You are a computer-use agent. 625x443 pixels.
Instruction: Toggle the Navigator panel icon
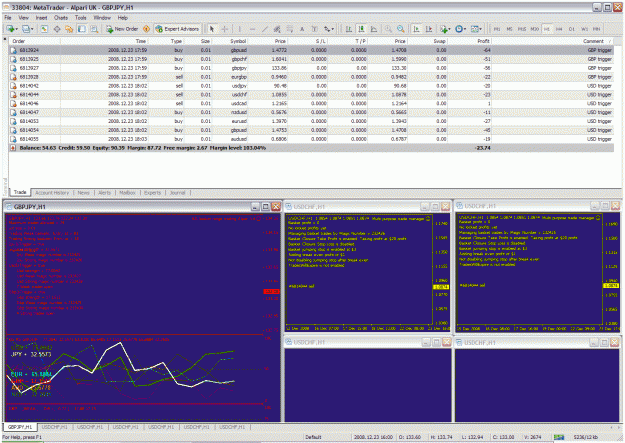coord(69,29)
